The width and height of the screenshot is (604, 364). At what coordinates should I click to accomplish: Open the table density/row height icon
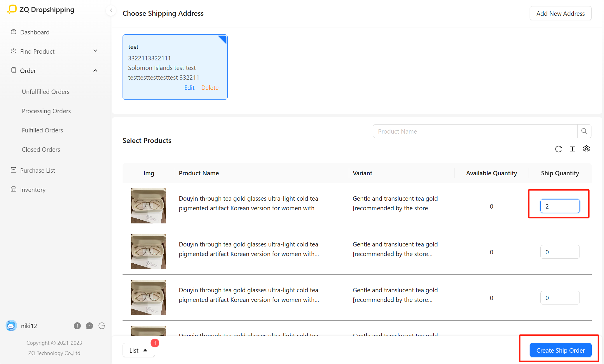click(x=572, y=149)
